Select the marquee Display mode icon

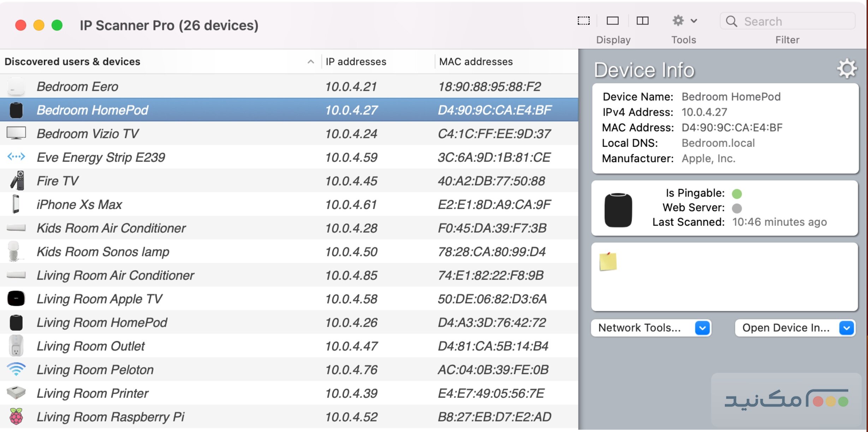583,21
